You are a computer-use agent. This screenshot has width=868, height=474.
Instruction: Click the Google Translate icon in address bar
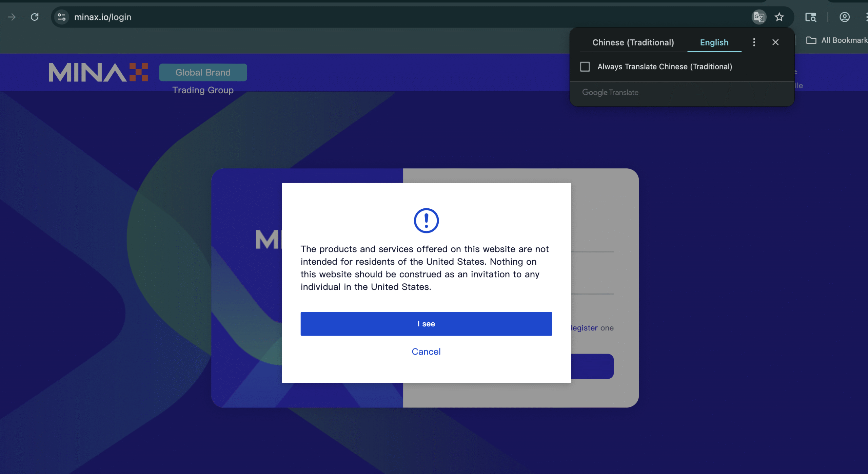pos(759,17)
